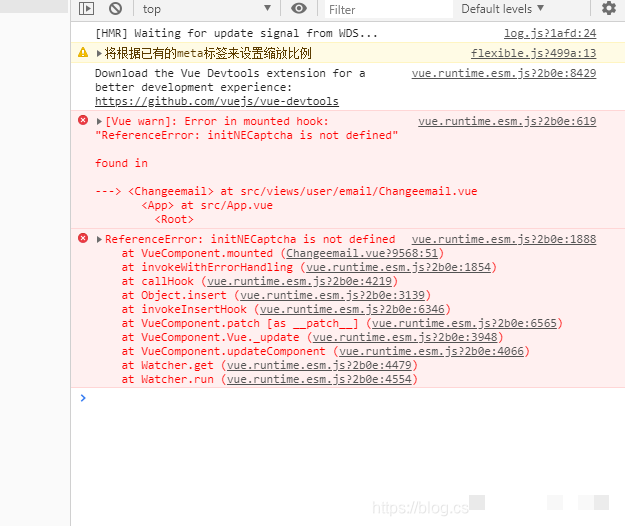Open flexible.js?499a:13 source link
The image size is (625, 526).
tap(533, 53)
